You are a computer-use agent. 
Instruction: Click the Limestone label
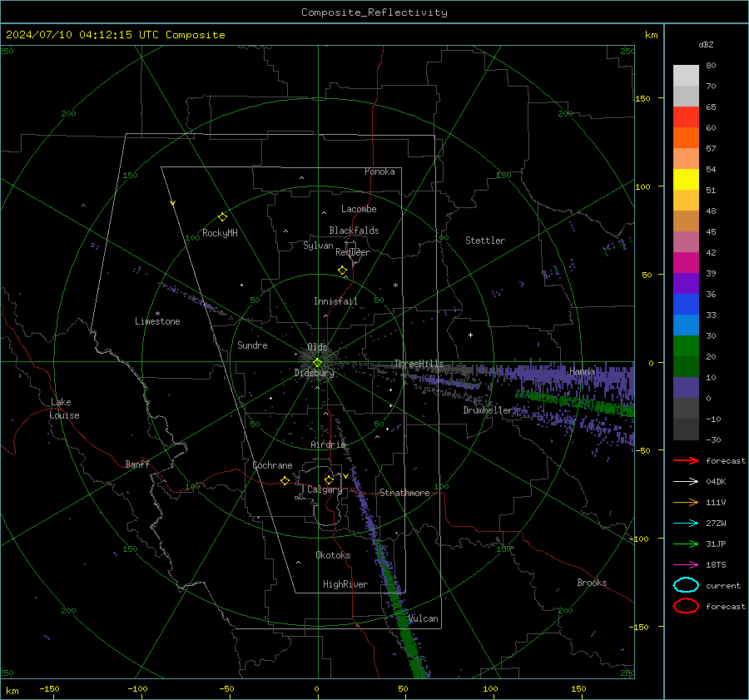(x=157, y=321)
